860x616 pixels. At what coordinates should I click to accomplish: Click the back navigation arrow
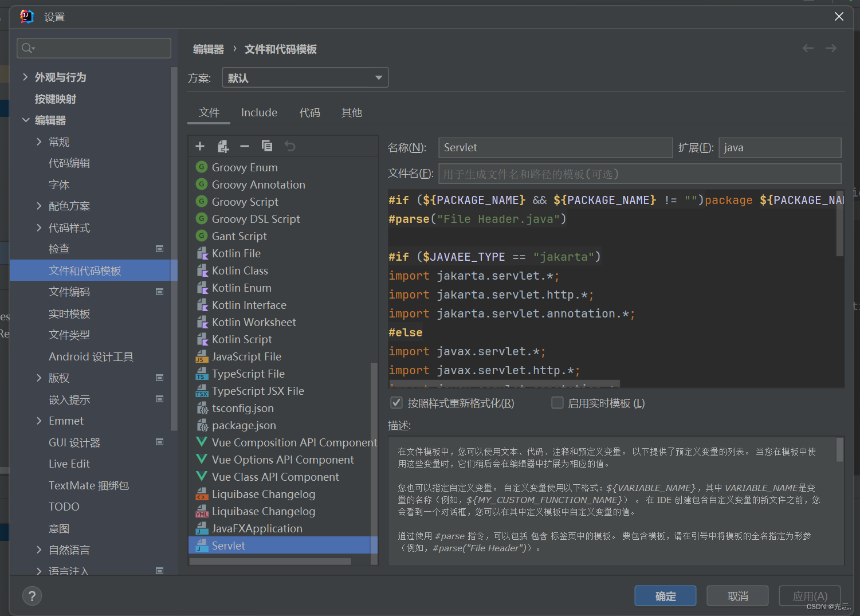pyautogui.click(x=808, y=49)
